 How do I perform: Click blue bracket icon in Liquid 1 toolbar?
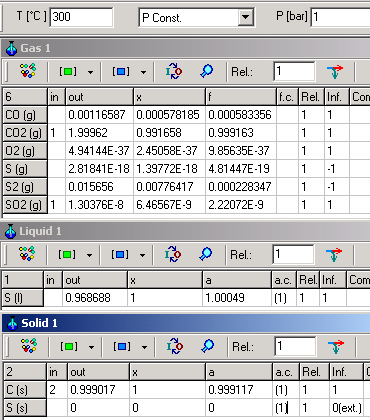(x=120, y=255)
